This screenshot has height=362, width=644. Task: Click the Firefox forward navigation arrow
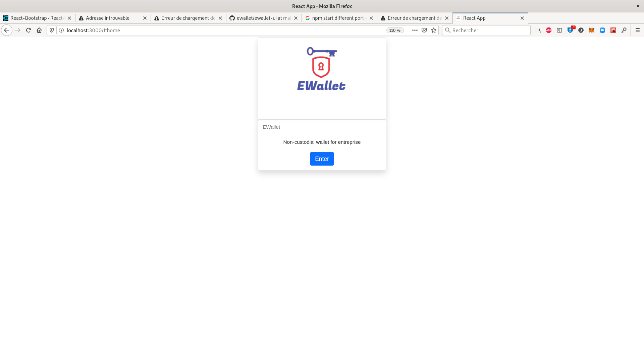18,30
